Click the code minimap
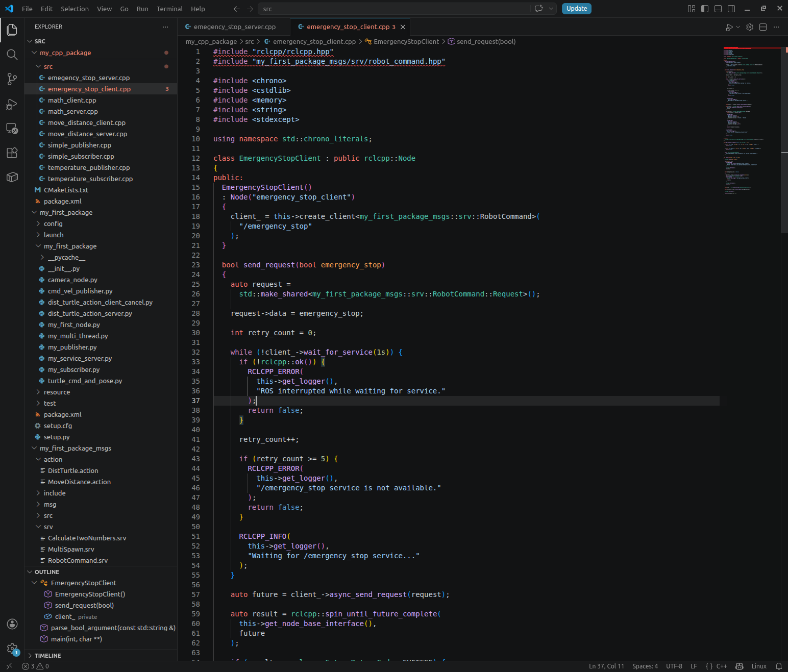 coord(750,121)
